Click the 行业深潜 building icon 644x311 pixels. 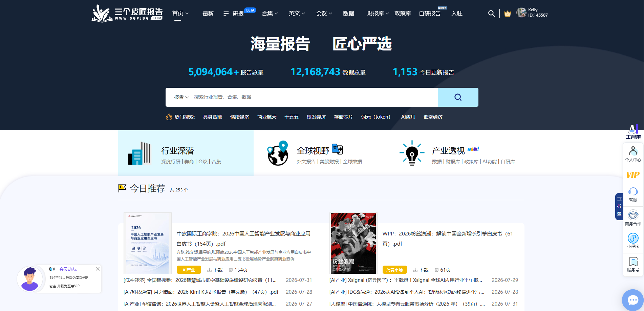pyautogui.click(x=139, y=153)
